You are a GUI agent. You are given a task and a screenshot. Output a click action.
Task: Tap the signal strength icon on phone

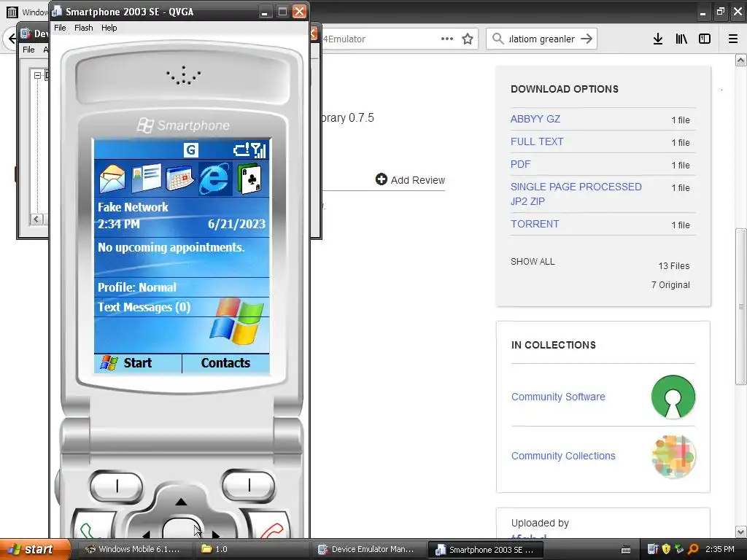click(x=260, y=150)
